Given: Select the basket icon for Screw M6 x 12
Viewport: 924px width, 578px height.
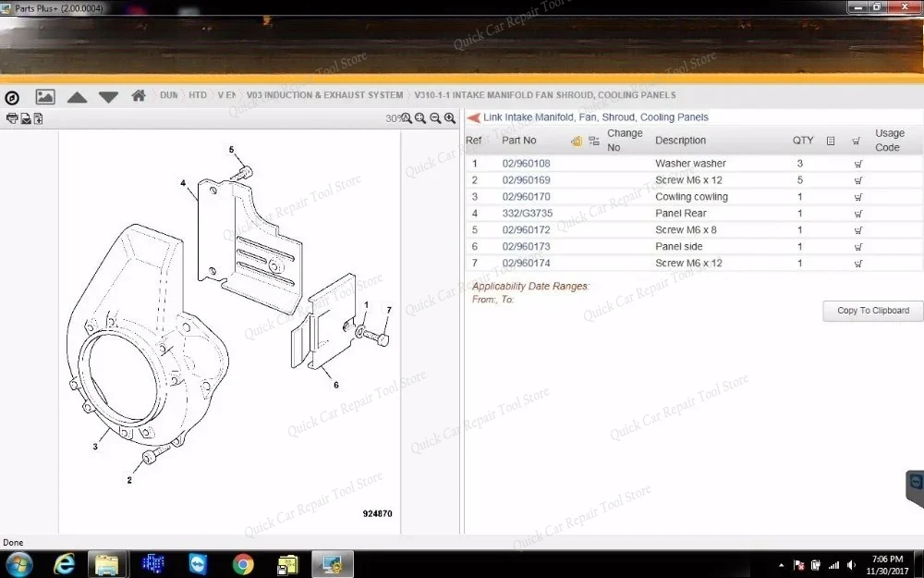Looking at the screenshot, I should point(857,179).
